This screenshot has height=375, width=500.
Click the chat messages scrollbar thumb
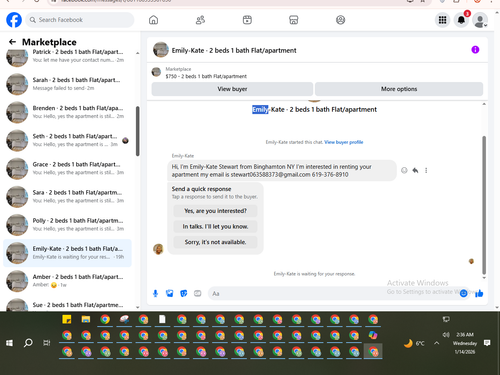484,205
